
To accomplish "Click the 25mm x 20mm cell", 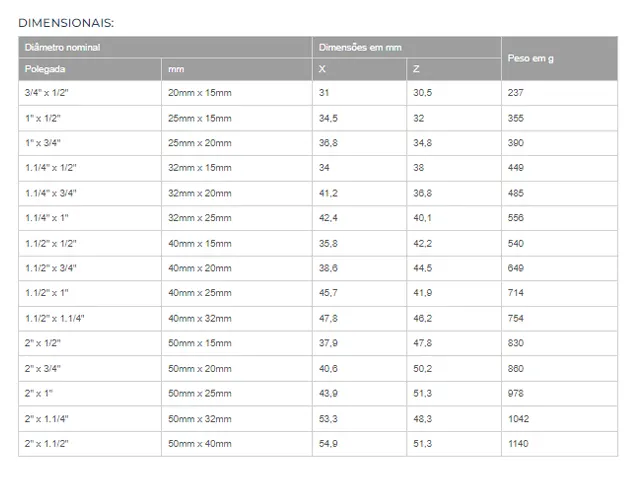I will [237, 143].
